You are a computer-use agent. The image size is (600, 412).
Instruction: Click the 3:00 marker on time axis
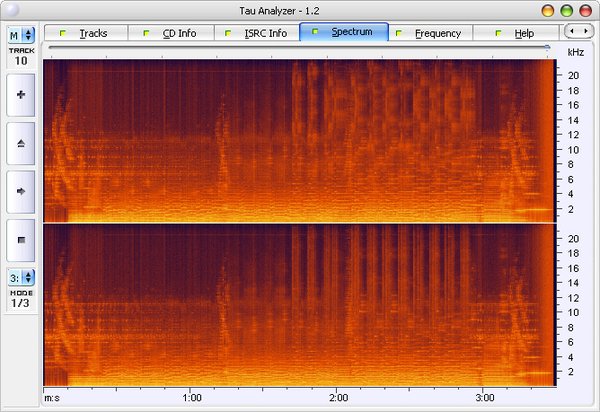point(485,398)
